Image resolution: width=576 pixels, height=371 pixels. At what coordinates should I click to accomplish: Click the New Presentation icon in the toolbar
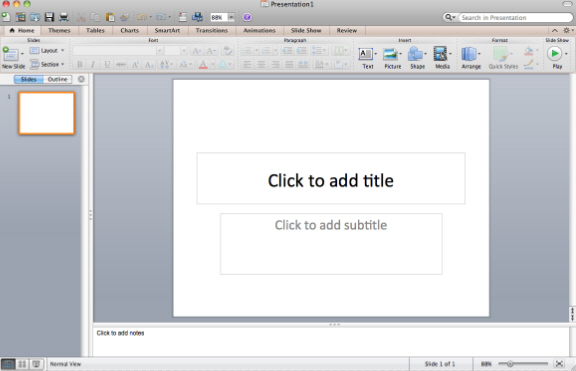pyautogui.click(x=6, y=17)
